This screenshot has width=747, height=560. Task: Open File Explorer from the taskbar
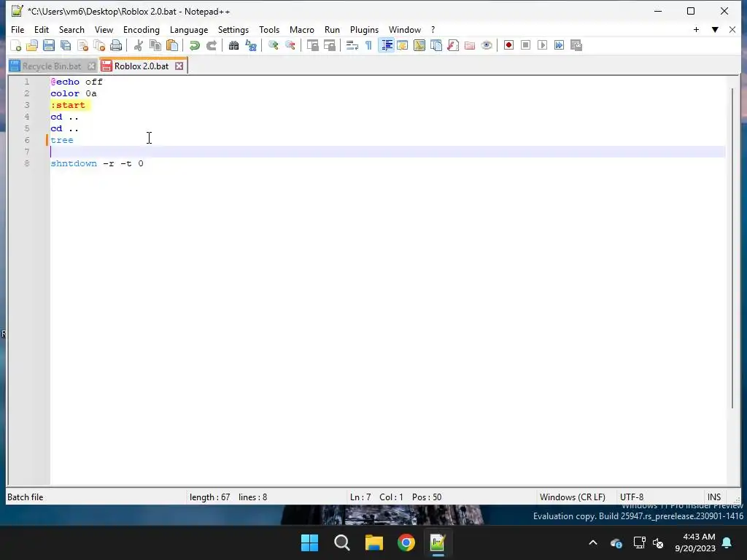tap(374, 542)
